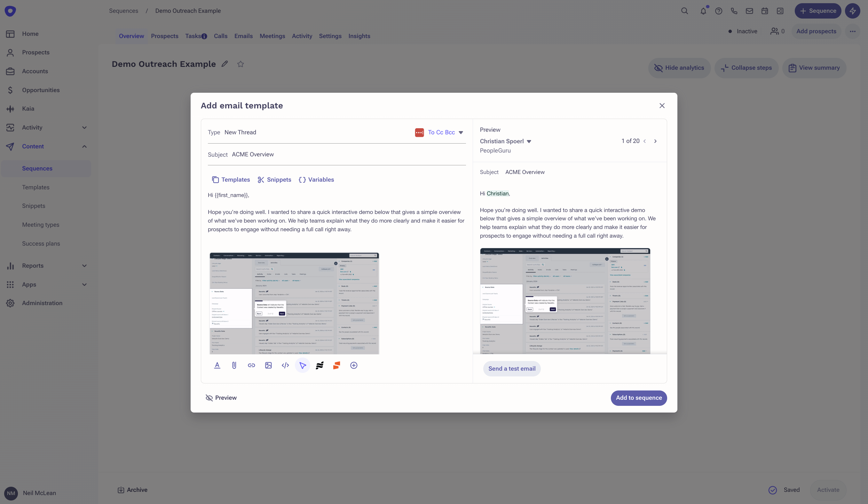Click Send a test email

[511, 368]
